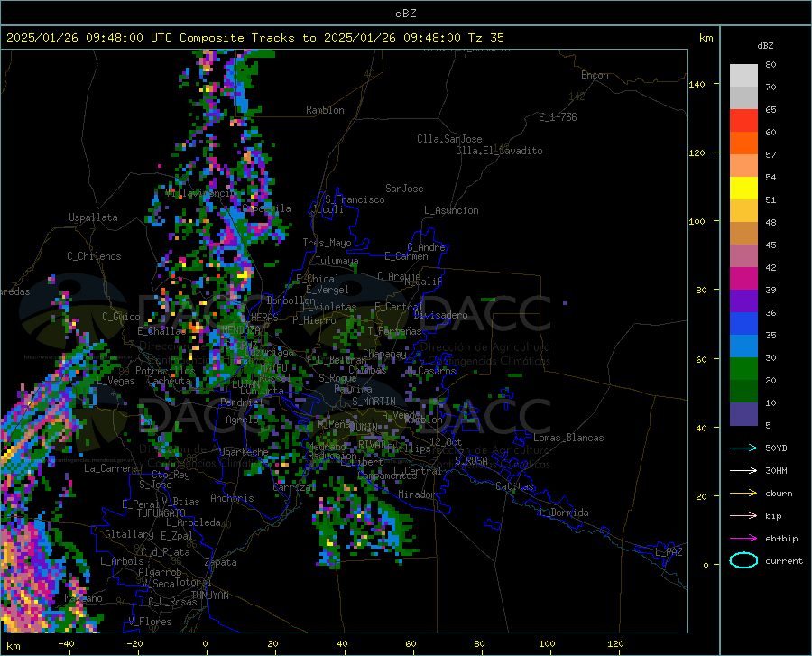Click the 100 km mark on vertical axis

coord(697,221)
